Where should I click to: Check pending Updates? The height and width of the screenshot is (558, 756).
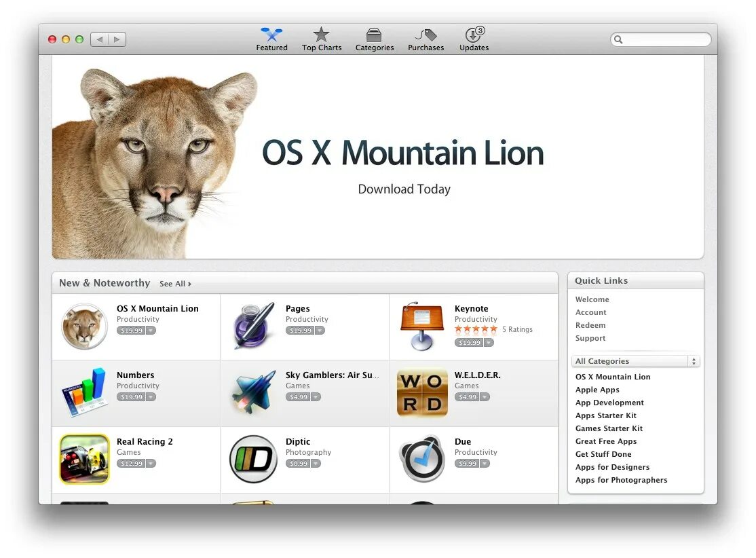(474, 39)
